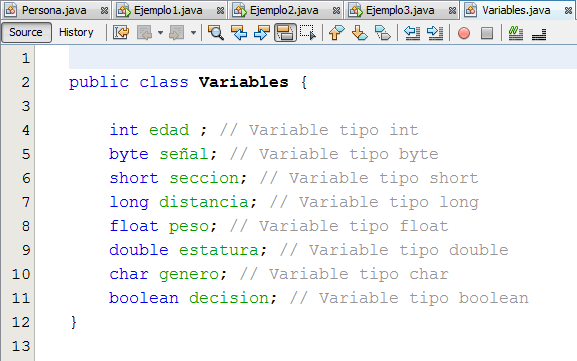The image size is (577, 361).
Task: Click the Comment lines icon
Action: (x=516, y=33)
